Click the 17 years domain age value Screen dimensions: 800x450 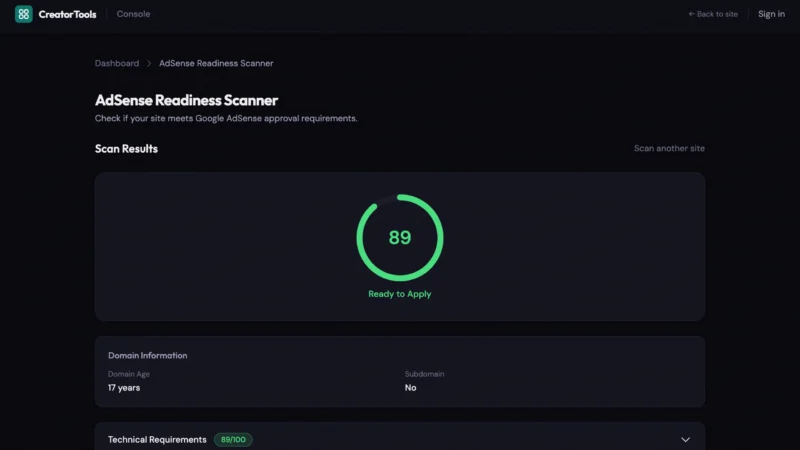[124, 388]
